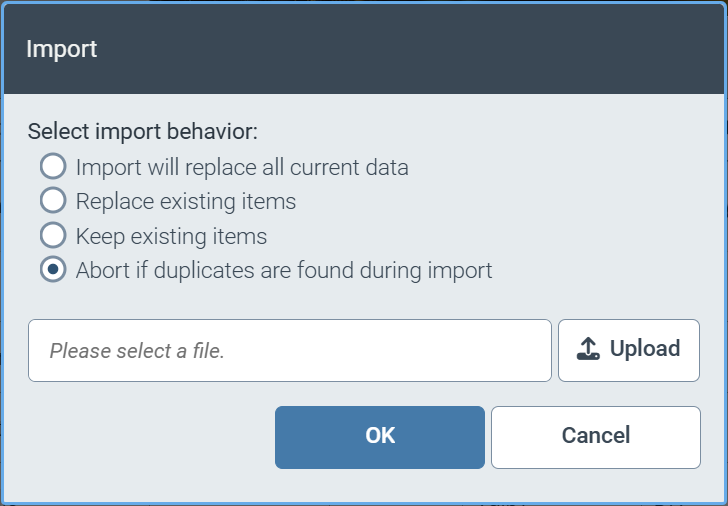This screenshot has width=728, height=506.
Task: Click the "Keep existing items" label text
Action: (x=171, y=236)
